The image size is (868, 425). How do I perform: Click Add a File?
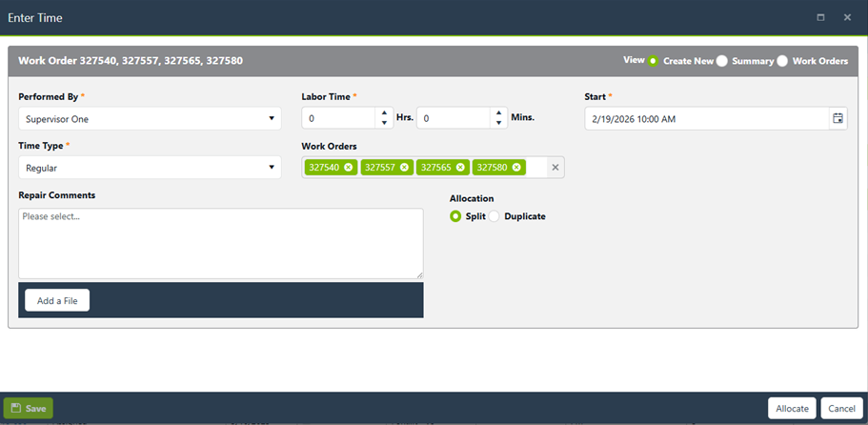pyautogui.click(x=57, y=300)
